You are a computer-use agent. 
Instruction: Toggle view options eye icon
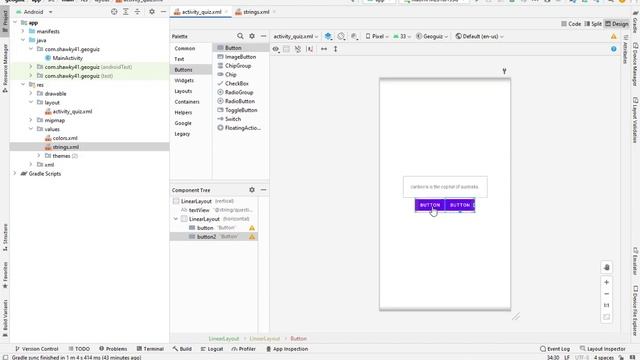276,49
